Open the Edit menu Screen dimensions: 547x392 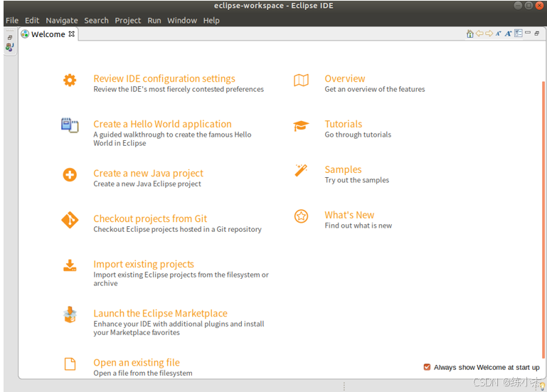click(x=32, y=20)
